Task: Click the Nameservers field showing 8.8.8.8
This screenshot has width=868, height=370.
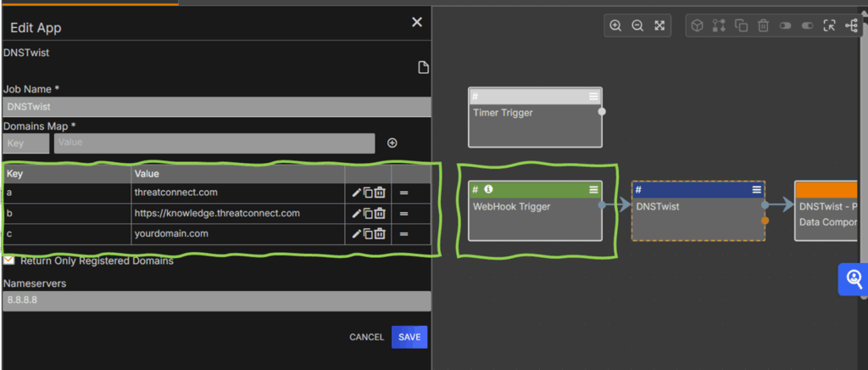Action: pos(216,300)
